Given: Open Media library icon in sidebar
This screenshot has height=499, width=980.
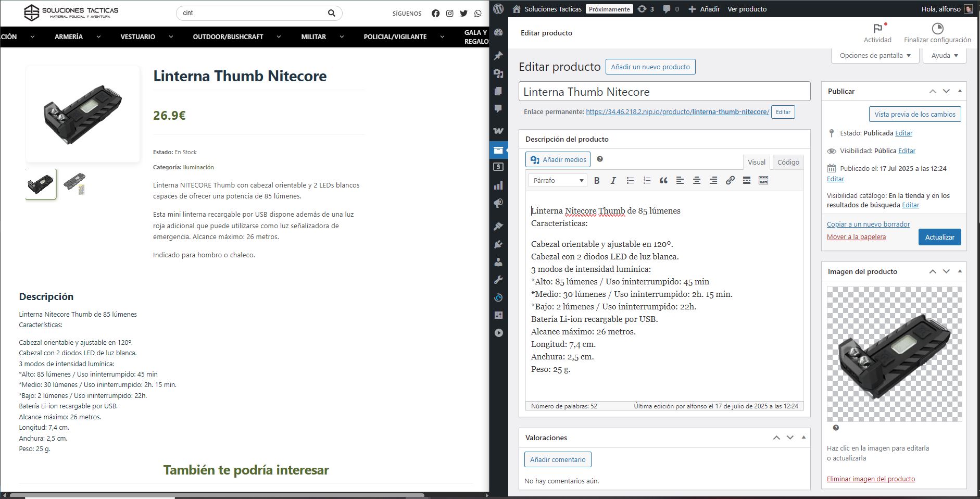Looking at the screenshot, I should click(x=498, y=73).
